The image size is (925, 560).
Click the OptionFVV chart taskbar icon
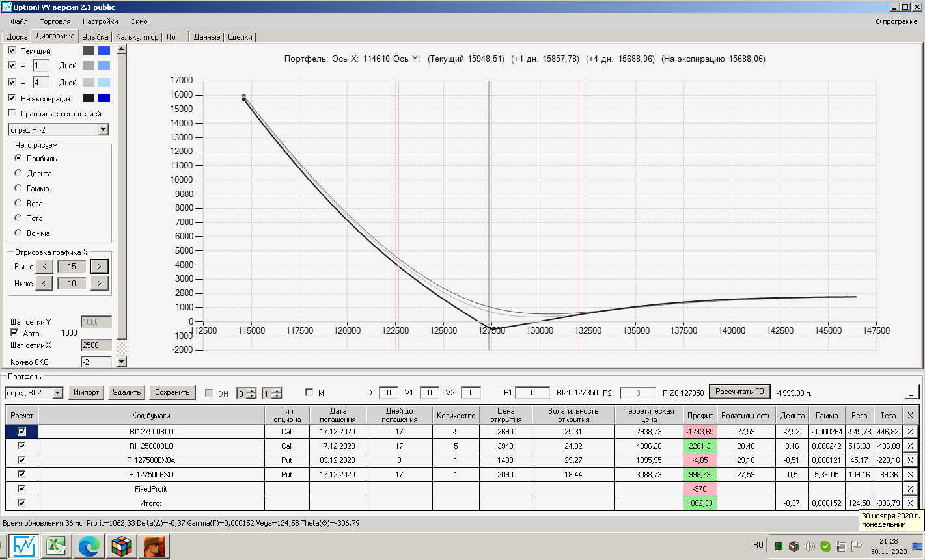[24, 546]
